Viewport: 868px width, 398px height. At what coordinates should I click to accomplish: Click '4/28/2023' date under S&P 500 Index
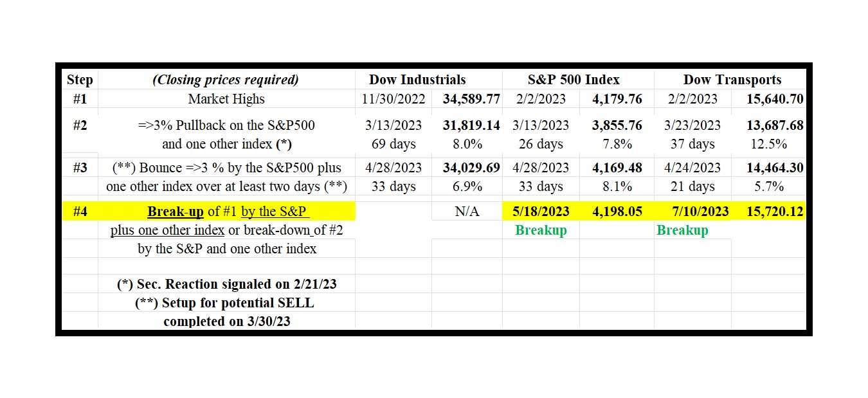point(541,168)
